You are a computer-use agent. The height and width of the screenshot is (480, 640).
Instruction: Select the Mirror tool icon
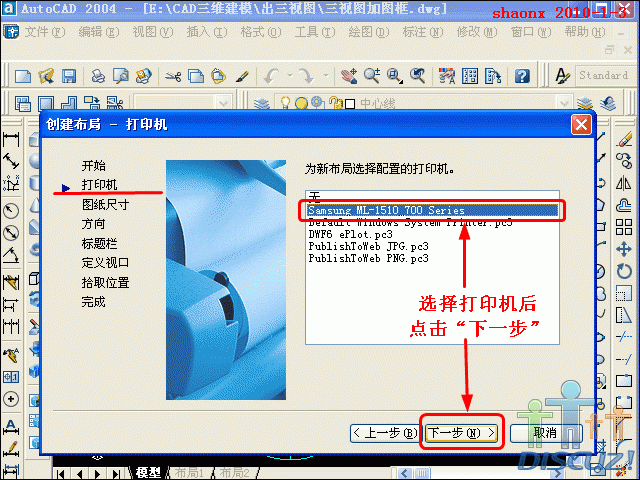tap(624, 183)
